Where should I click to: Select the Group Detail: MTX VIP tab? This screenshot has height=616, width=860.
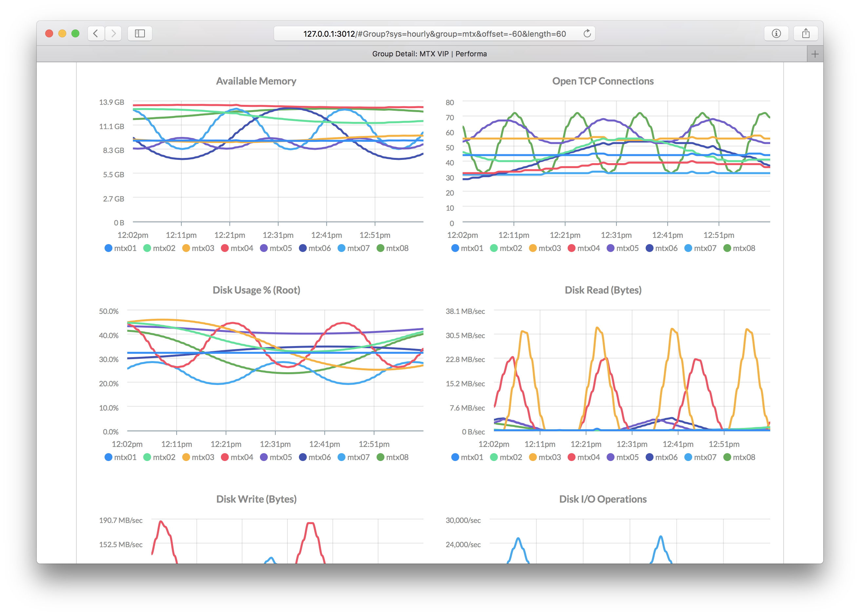coord(429,54)
